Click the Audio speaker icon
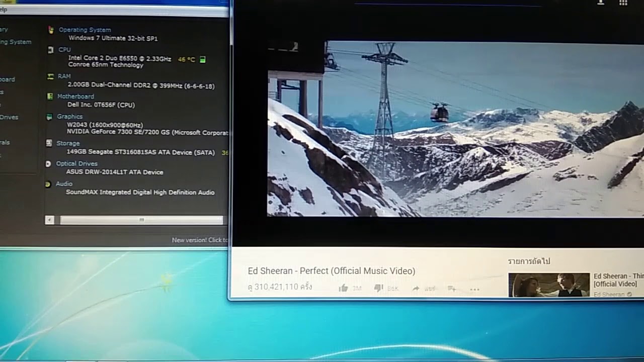 pyautogui.click(x=48, y=185)
